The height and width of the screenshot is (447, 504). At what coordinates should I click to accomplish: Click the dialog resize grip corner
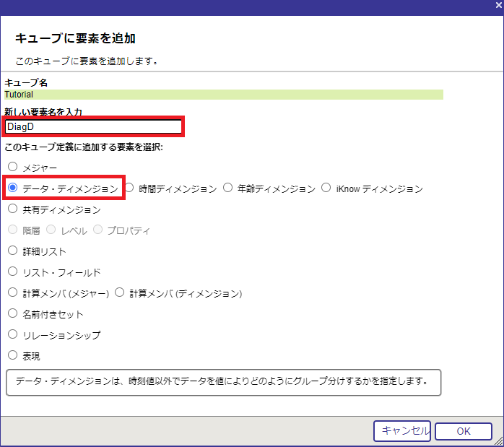(x=498, y=441)
